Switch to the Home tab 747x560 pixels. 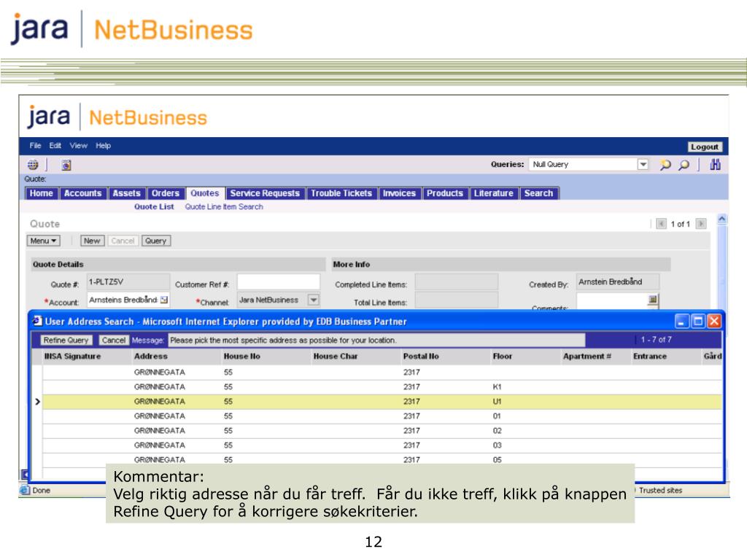tap(42, 193)
